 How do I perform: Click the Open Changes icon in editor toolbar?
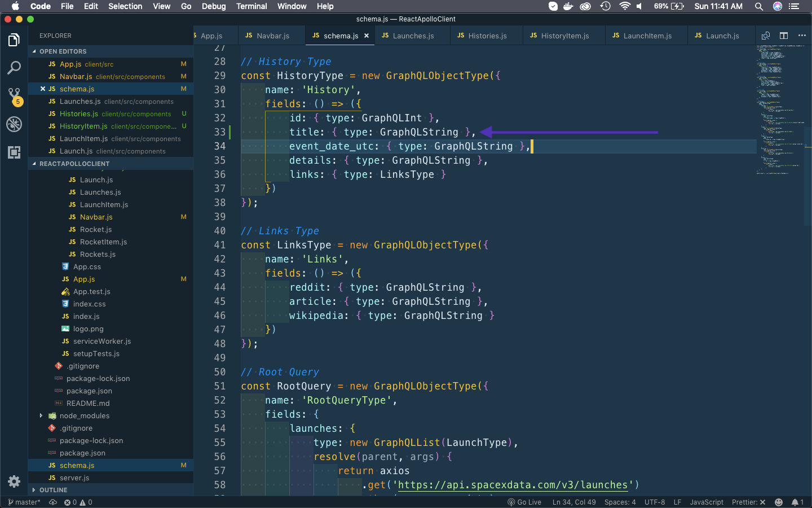pos(765,36)
